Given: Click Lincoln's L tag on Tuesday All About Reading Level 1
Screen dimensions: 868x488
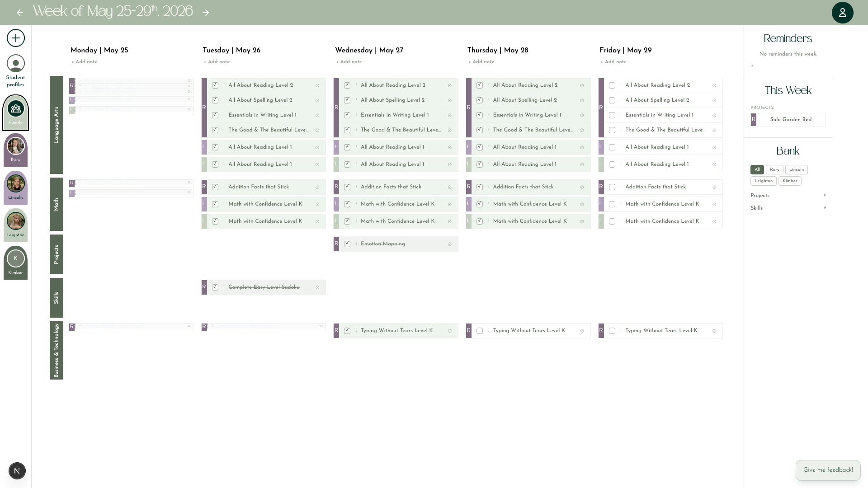Looking at the screenshot, I should tap(204, 147).
